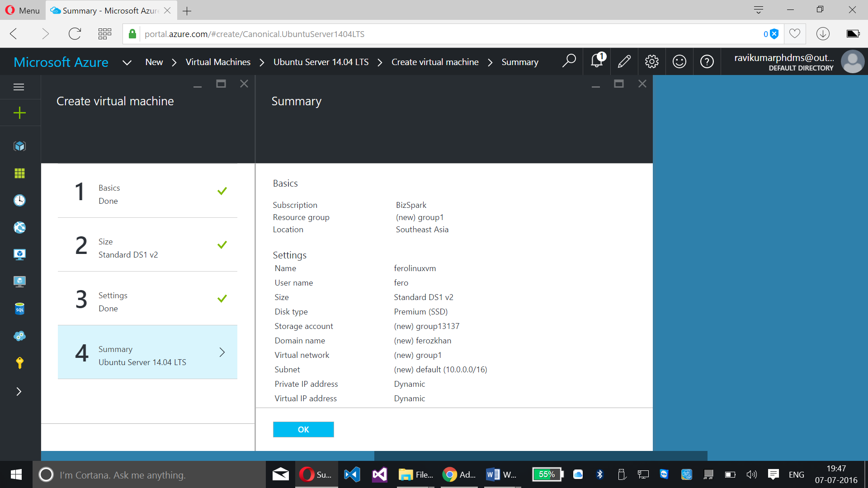The width and height of the screenshot is (868, 488).
Task: Open Virtual machines icon in sidebar
Action: tap(19, 282)
